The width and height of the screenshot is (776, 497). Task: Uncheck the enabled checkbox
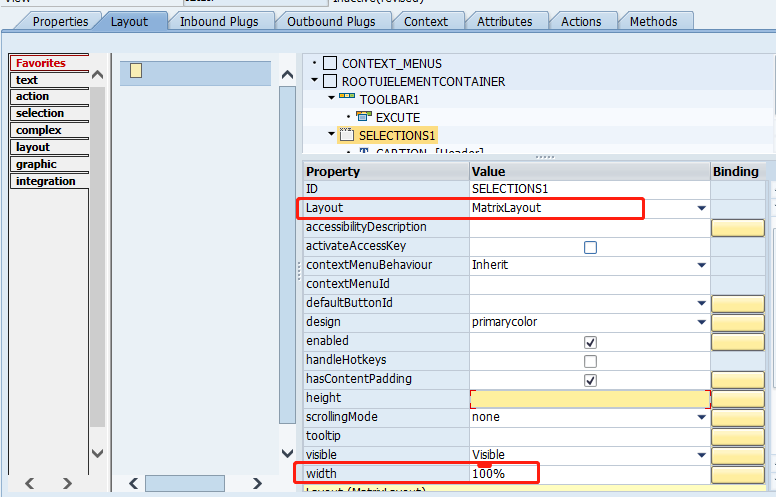590,342
